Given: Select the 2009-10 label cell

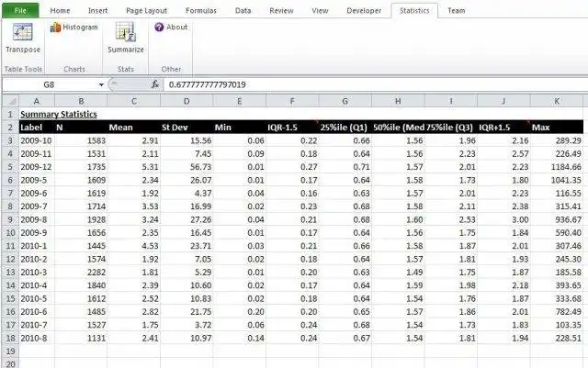Looking at the screenshot, I should click(x=37, y=141).
